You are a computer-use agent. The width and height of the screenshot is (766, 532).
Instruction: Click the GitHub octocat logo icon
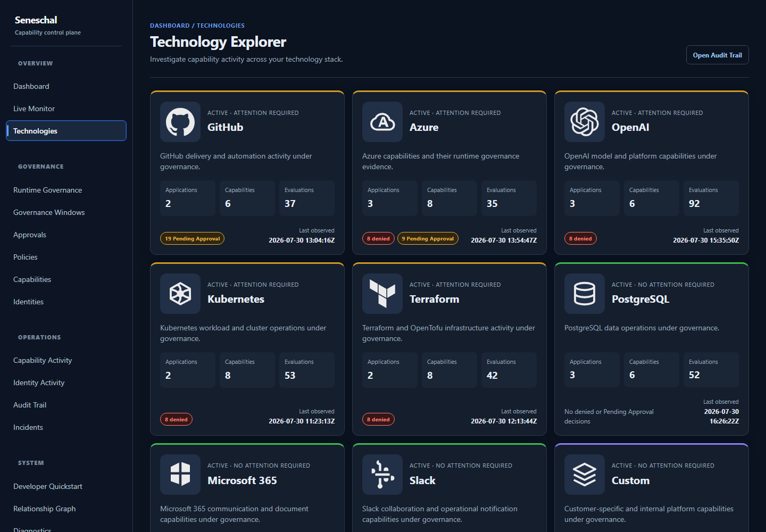(180, 122)
